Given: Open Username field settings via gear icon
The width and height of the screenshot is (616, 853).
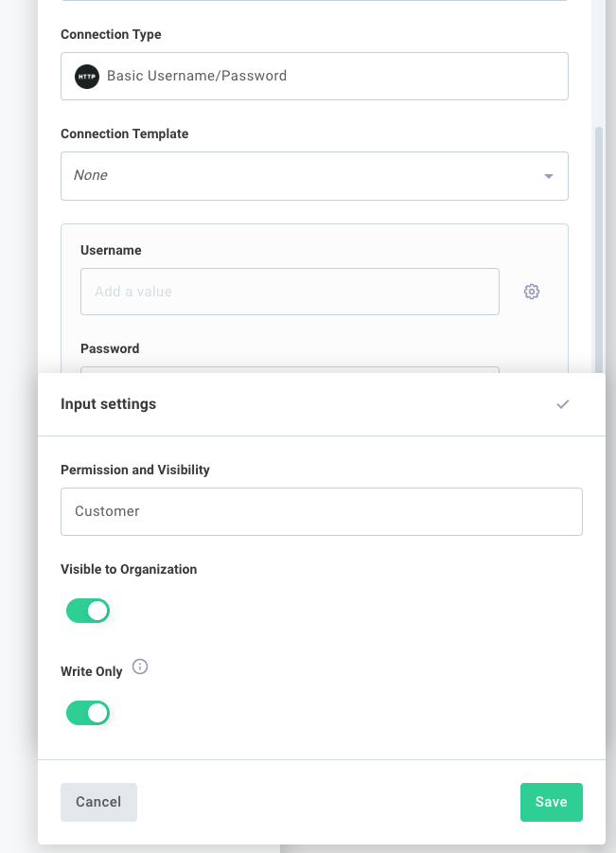Looking at the screenshot, I should point(532,292).
